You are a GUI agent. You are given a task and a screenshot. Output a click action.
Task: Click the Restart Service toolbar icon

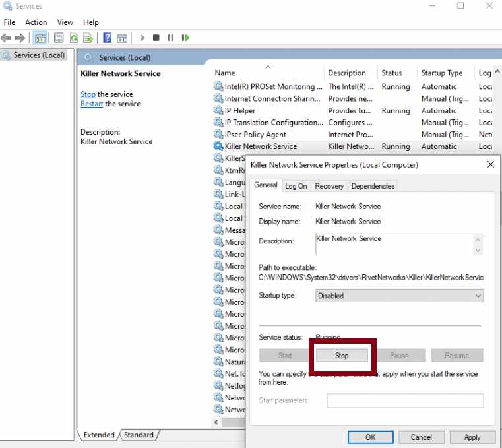185,38
